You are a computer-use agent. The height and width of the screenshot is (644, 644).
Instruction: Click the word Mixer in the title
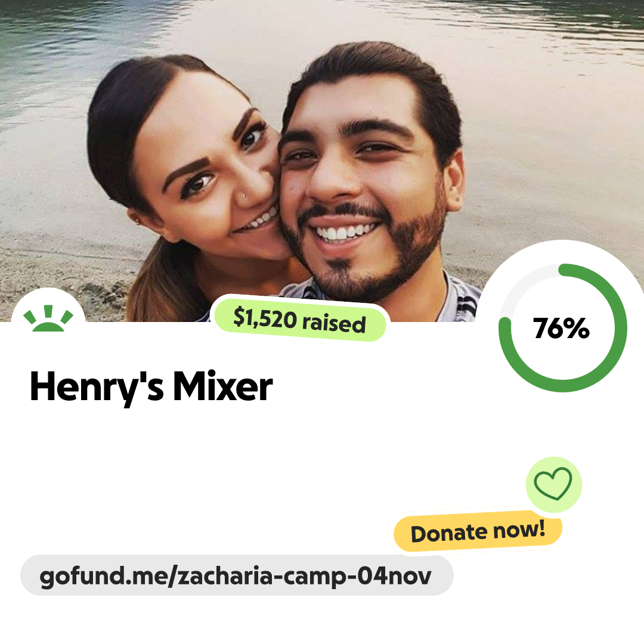pos(222,386)
